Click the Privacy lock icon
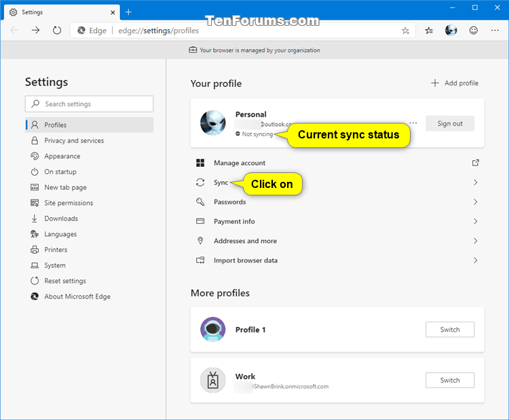The width and height of the screenshot is (509, 420). (x=35, y=140)
